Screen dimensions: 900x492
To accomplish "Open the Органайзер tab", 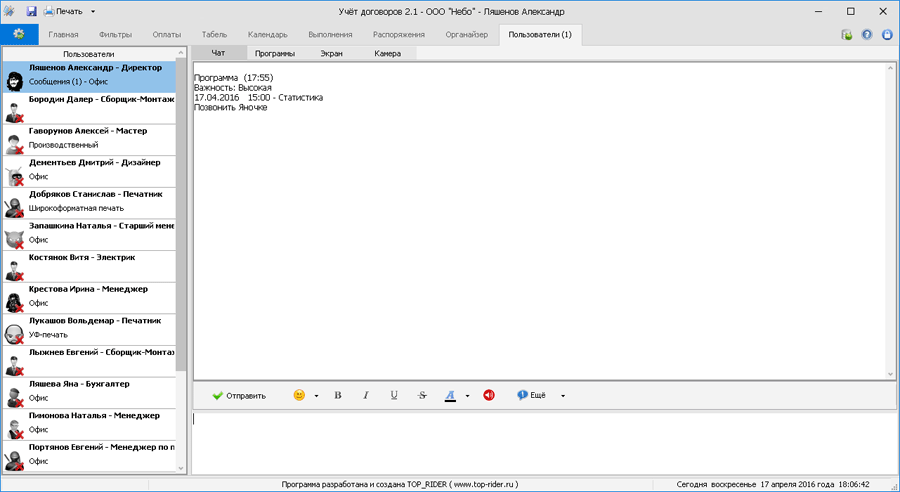I will point(467,34).
